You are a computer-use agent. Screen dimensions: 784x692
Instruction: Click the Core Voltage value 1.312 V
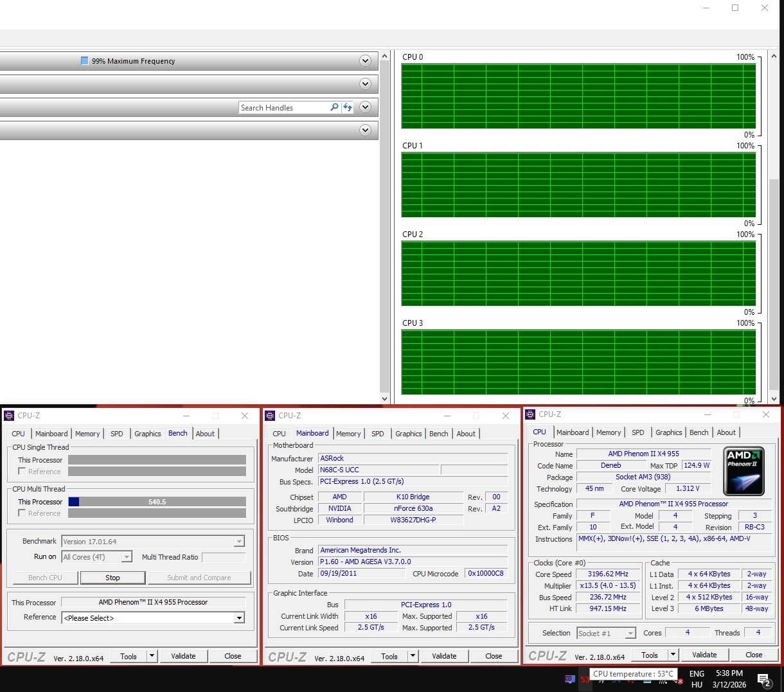[x=688, y=488]
